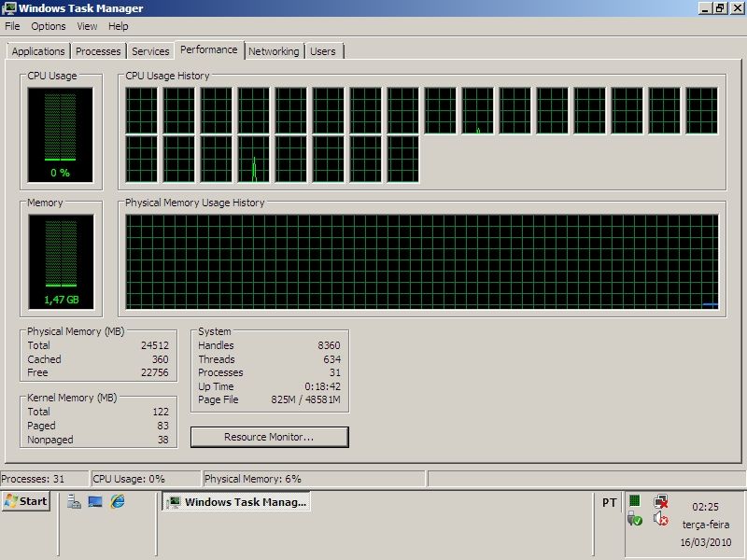Click the system clock showing 02:25

705,507
